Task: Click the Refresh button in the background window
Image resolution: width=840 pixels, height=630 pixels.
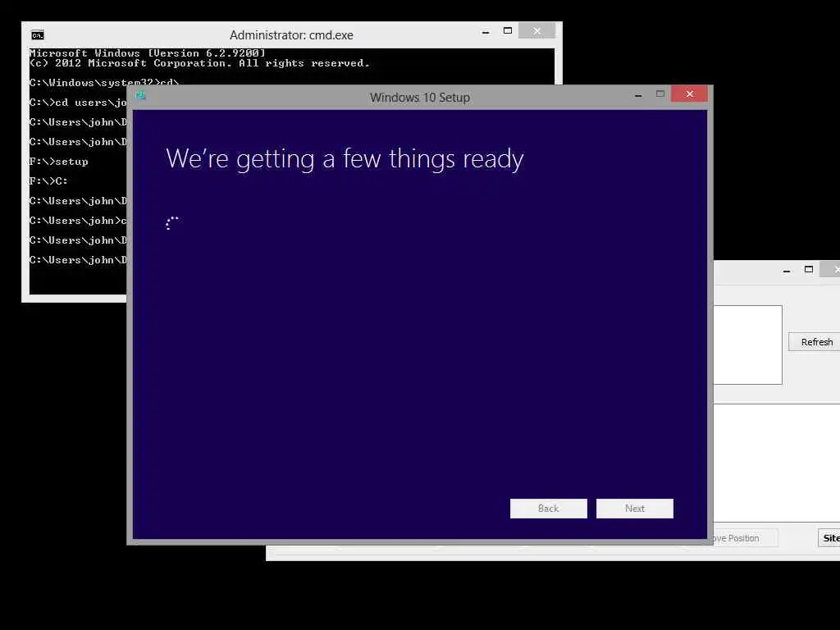Action: tap(816, 342)
